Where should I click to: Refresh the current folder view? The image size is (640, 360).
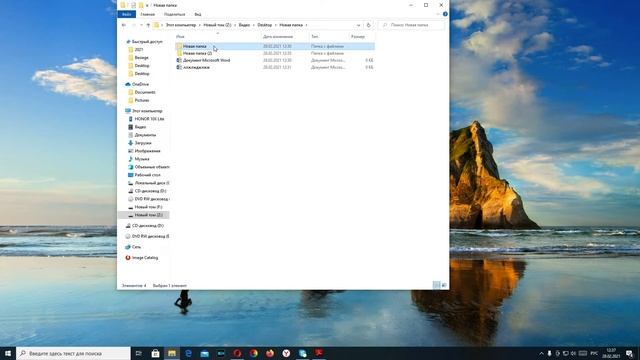click(x=369, y=25)
